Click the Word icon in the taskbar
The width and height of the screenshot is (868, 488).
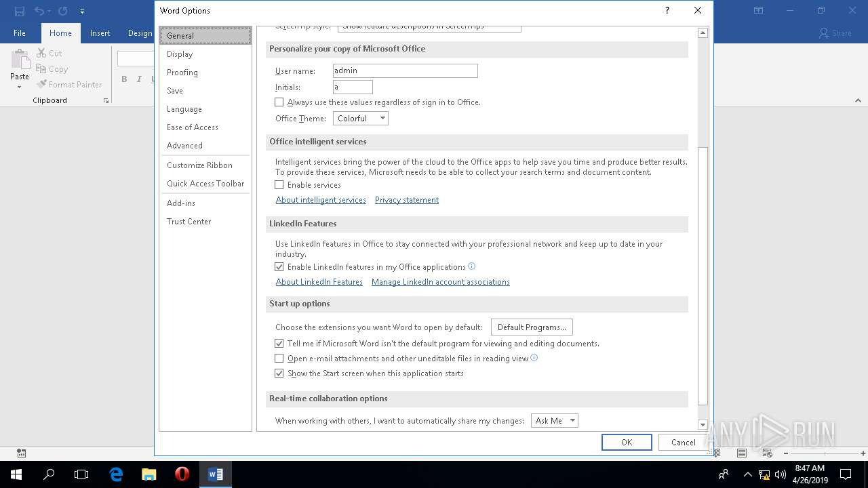[216, 474]
